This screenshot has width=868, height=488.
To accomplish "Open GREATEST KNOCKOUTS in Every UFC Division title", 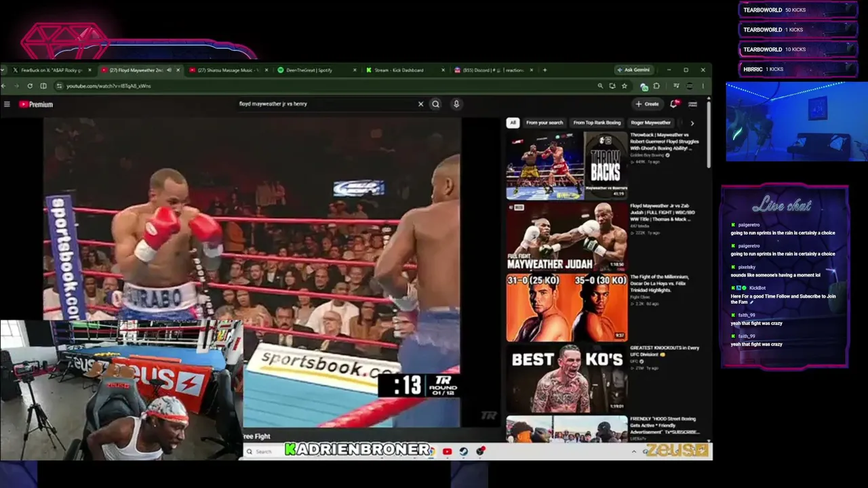I will coord(665,350).
